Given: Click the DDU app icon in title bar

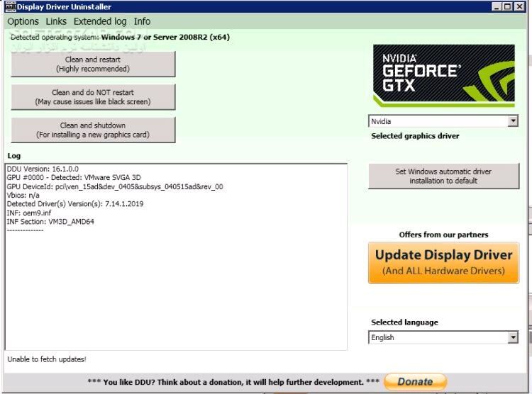Looking at the screenshot, I should click(11, 6).
